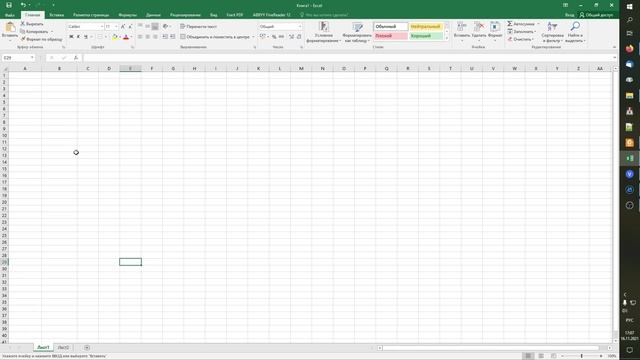
Task: Click Copy (Копировать) button
Action: [x=34, y=31]
